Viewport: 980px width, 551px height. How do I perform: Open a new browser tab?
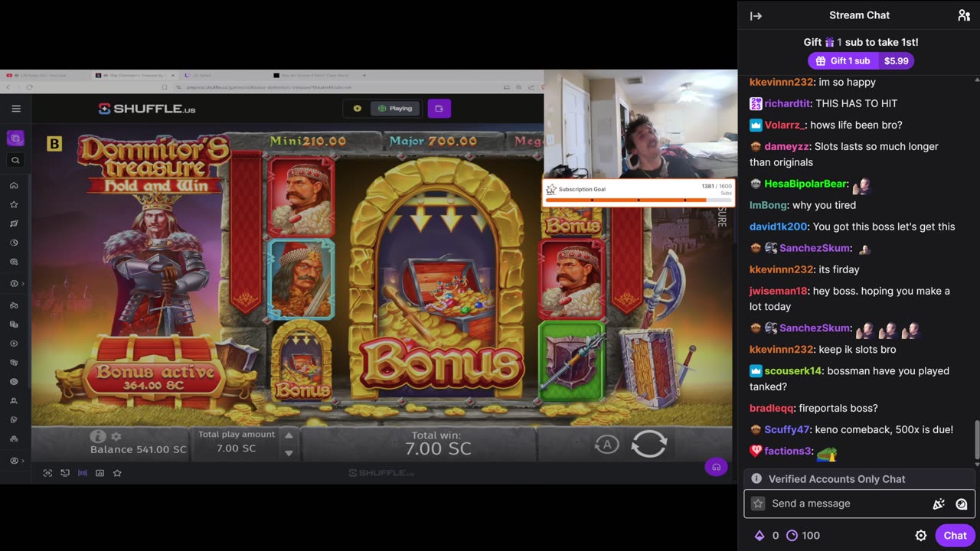click(364, 75)
